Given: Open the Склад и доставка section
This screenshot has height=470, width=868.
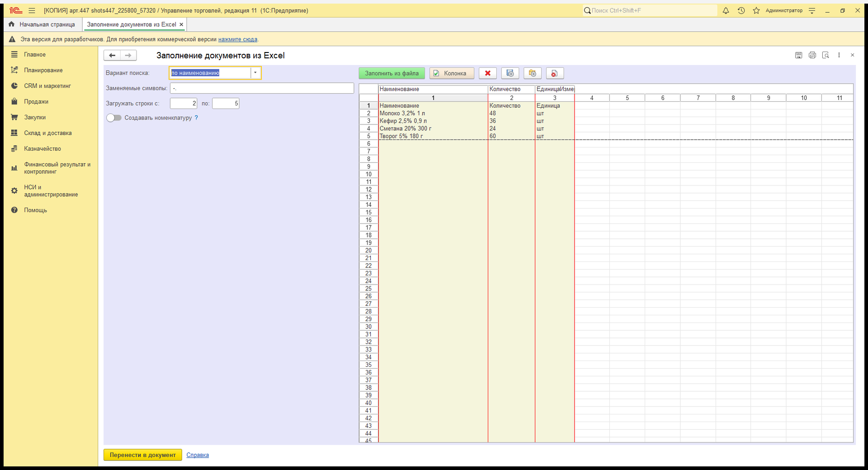Looking at the screenshot, I should tap(48, 133).
